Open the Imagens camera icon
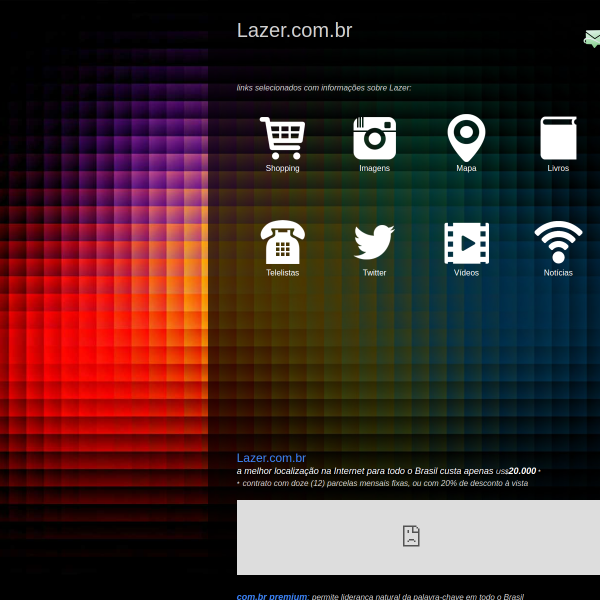This screenshot has width=600, height=600. 374,138
